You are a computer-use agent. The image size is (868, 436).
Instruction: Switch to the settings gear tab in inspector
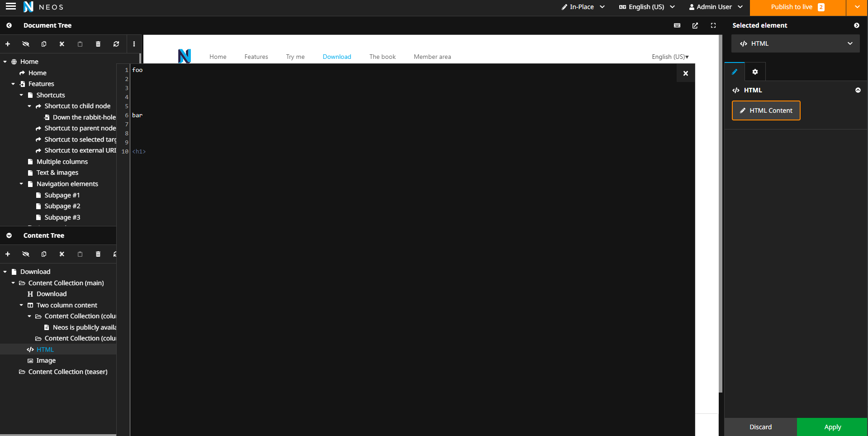(754, 72)
